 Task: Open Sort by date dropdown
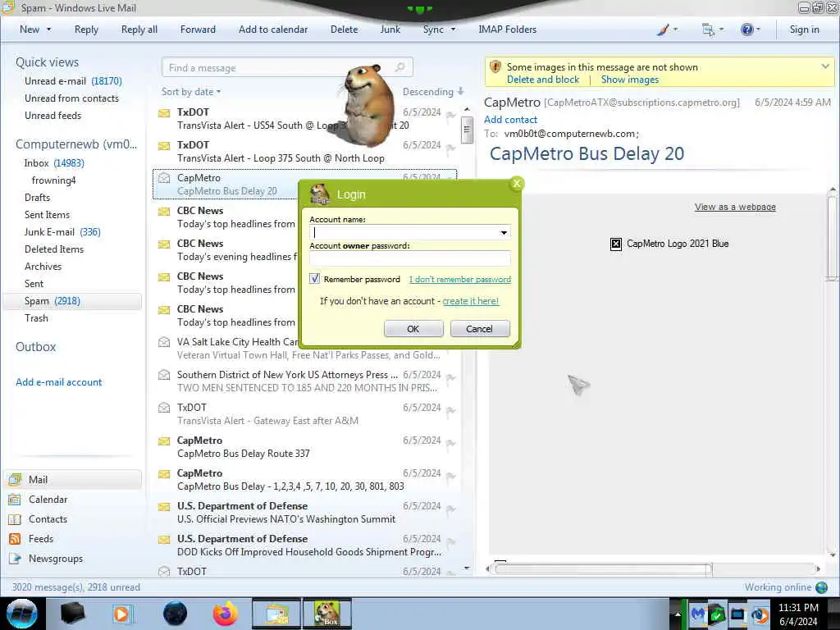point(190,92)
